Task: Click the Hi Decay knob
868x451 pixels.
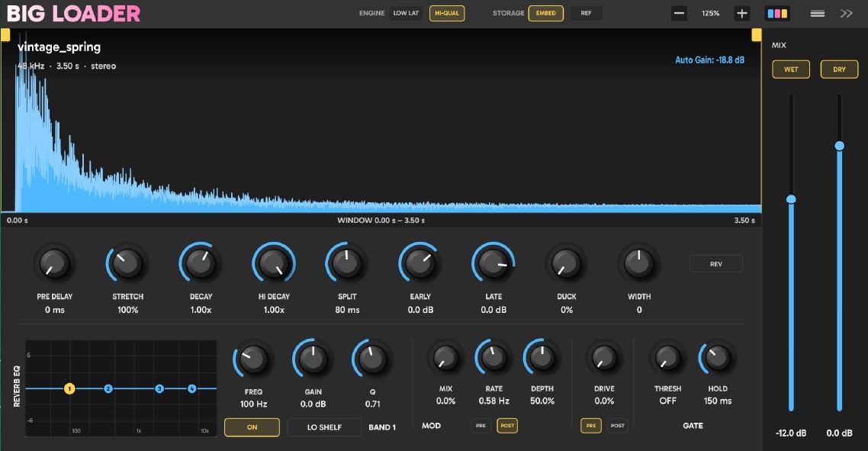Action: tap(274, 263)
